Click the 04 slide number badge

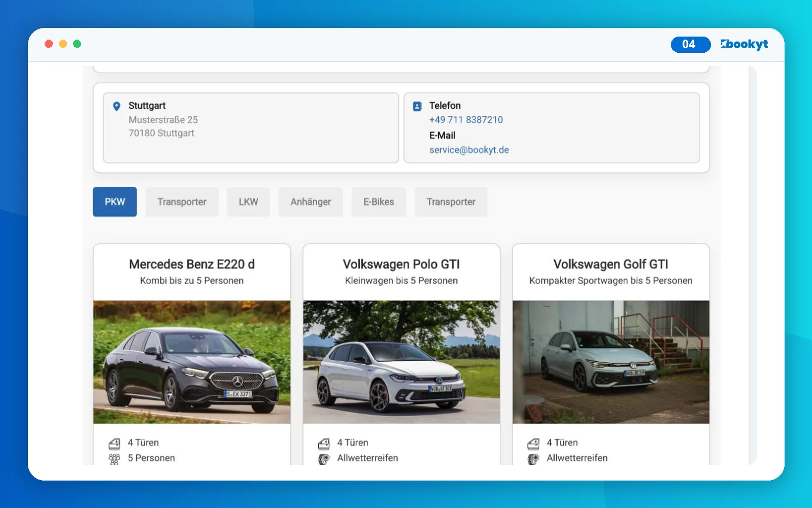coord(691,44)
